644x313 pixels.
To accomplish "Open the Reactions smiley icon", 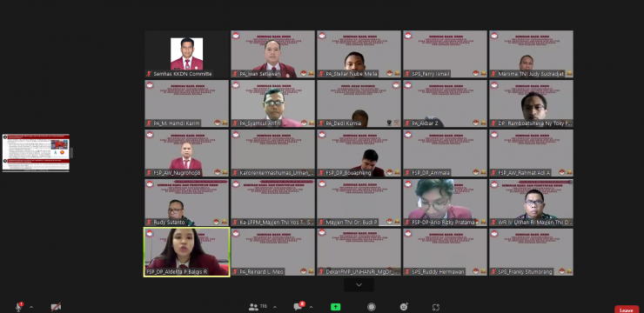I will click(x=404, y=307).
